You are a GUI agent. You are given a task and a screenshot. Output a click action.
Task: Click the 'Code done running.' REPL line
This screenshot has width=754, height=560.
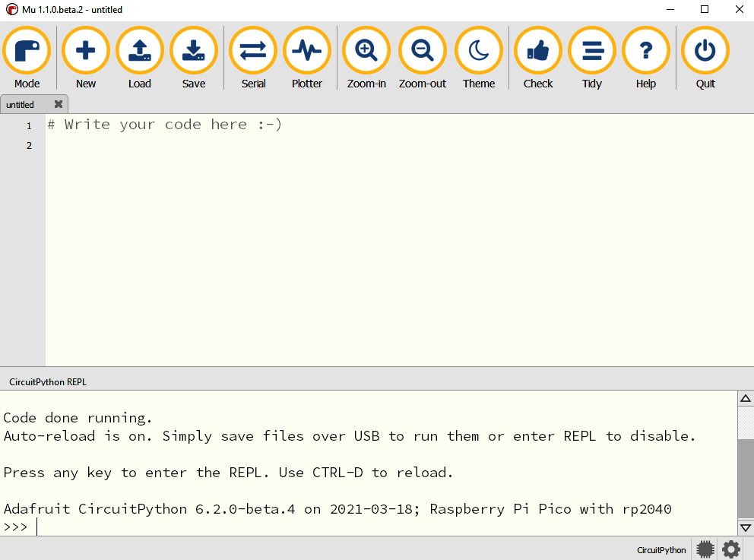[78, 418]
